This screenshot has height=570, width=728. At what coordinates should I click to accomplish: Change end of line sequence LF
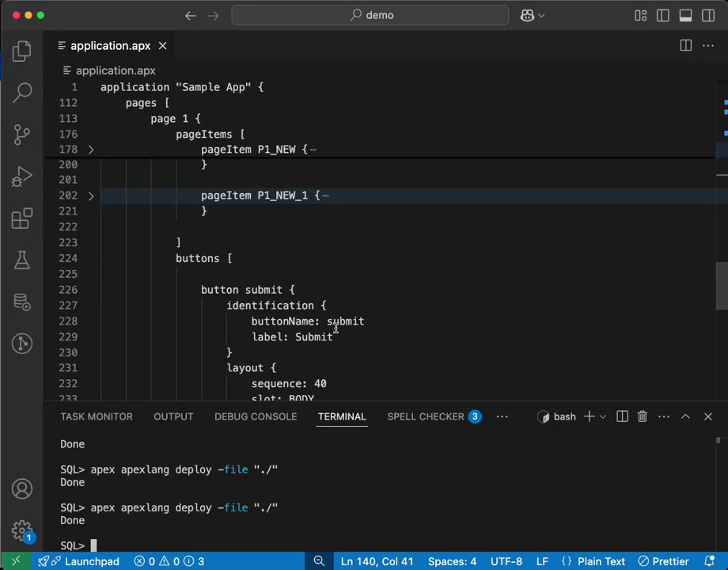[542, 561]
